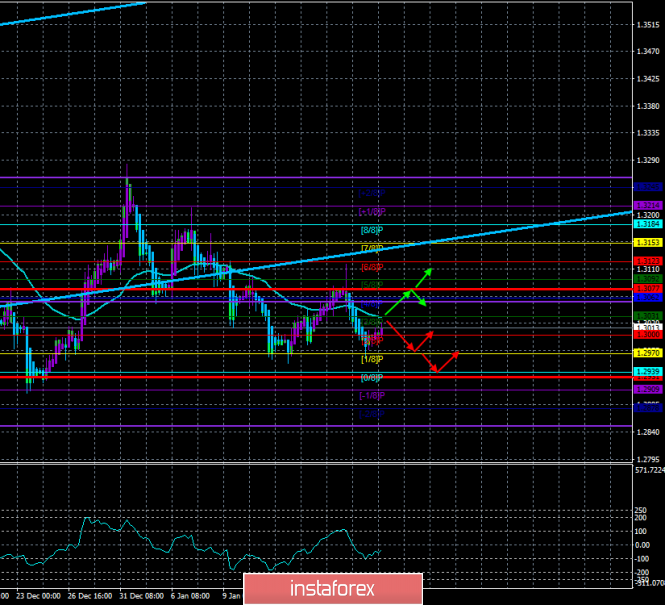This screenshot has width=665, height=605.
Task: Click the 23 Dec 00:00 date label
Action: coord(39,596)
